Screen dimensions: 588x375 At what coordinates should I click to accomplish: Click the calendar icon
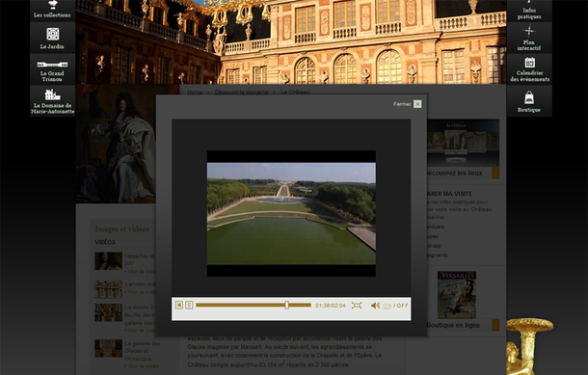coord(529,63)
